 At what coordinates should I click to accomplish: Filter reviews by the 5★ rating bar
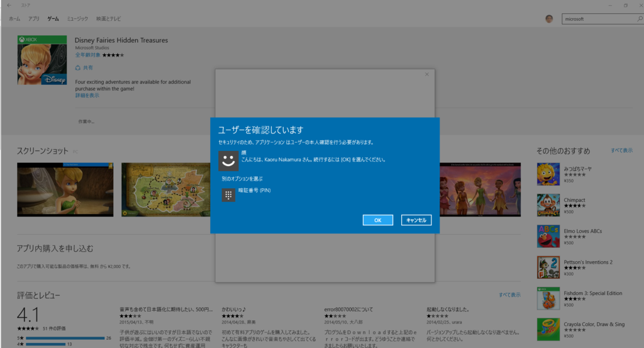pos(65,338)
